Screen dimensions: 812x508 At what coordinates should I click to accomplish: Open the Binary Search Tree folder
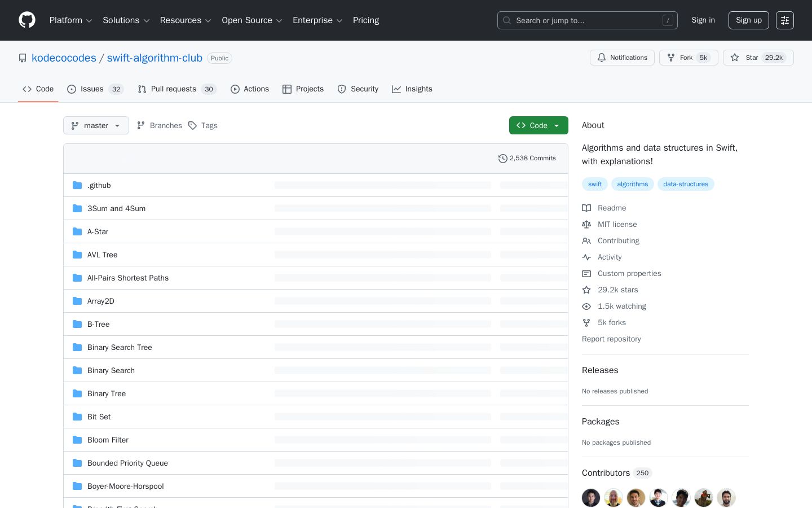(120, 347)
